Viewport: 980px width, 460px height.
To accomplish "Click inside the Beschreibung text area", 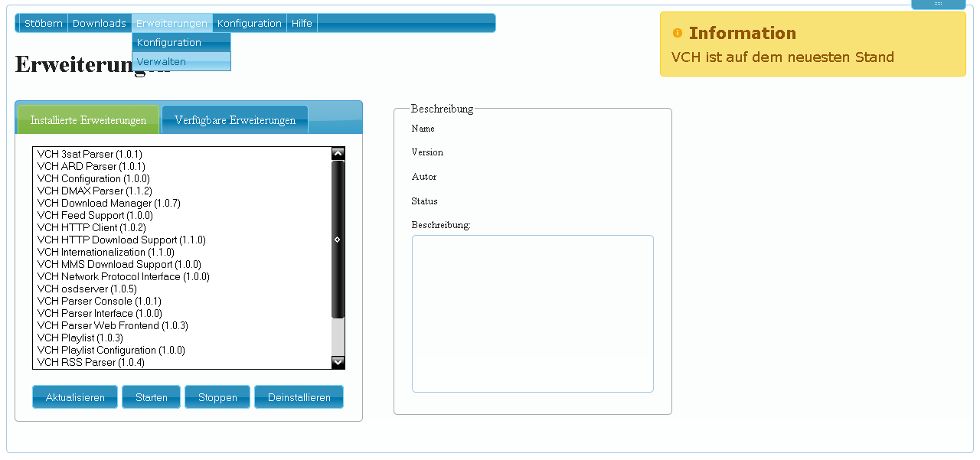I will pyautogui.click(x=532, y=314).
